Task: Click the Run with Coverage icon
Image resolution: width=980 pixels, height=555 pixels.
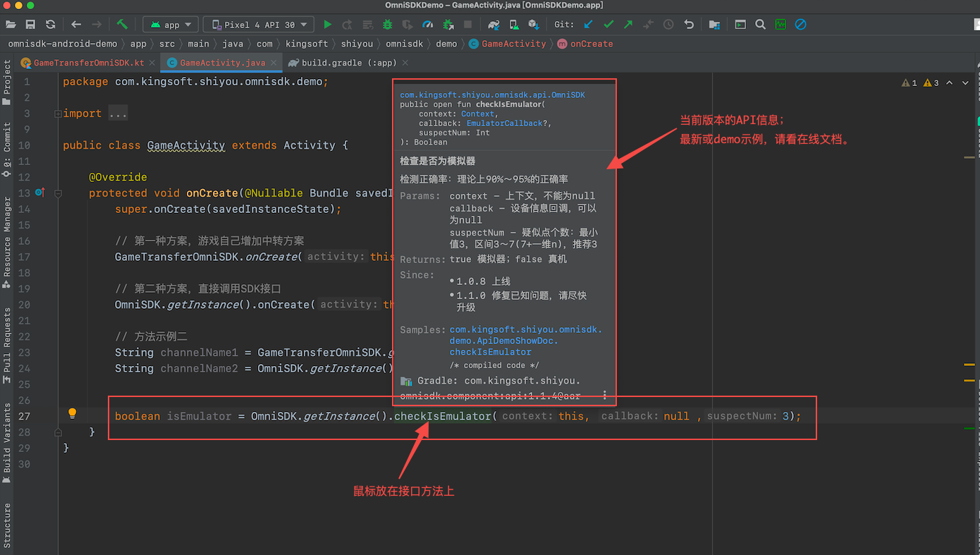Action: point(408,24)
